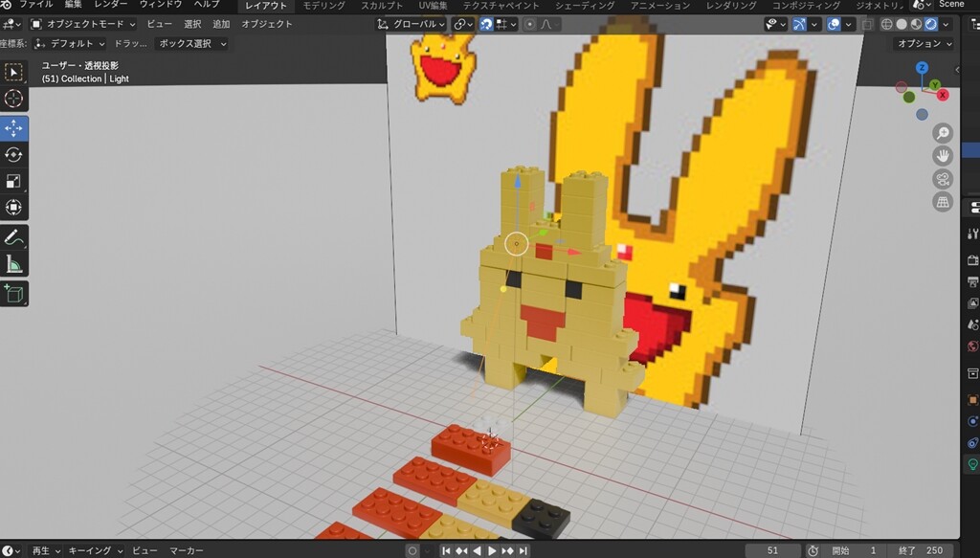Image resolution: width=980 pixels, height=558 pixels.
Task: Click the zoom magnifier viewport icon
Action: pyautogui.click(x=943, y=133)
